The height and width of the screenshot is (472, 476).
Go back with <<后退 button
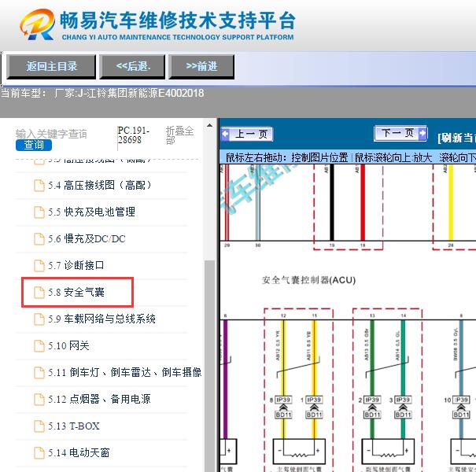pos(132,67)
